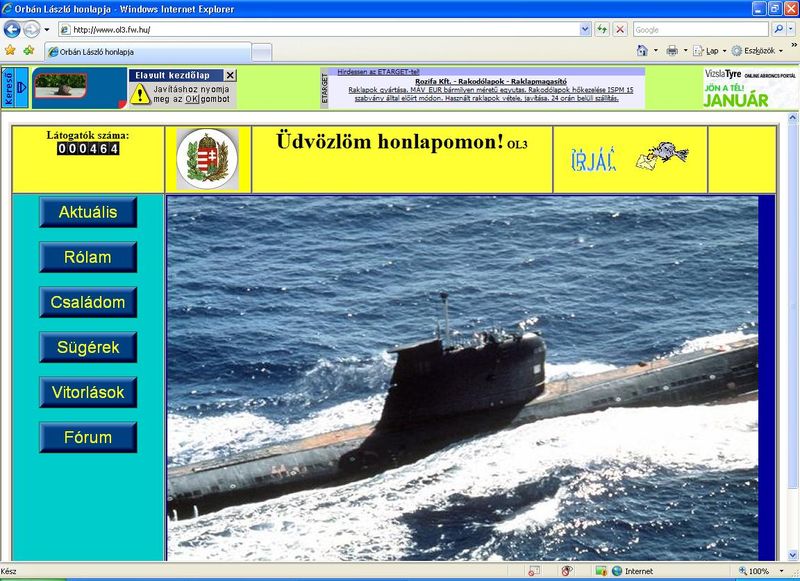
Task: Click the Hungarian coat of arms image
Action: pos(207,159)
